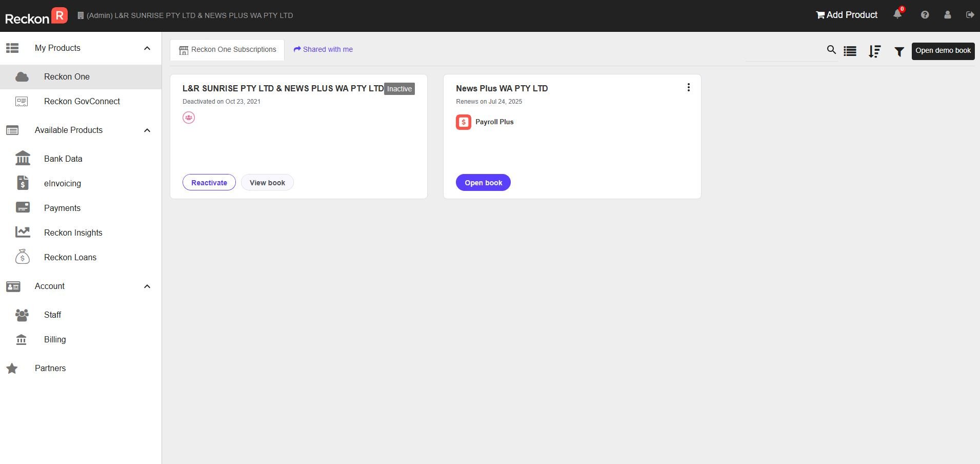Click Reckon Loans money bag icon
This screenshot has width=980, height=464.
coord(23,257)
